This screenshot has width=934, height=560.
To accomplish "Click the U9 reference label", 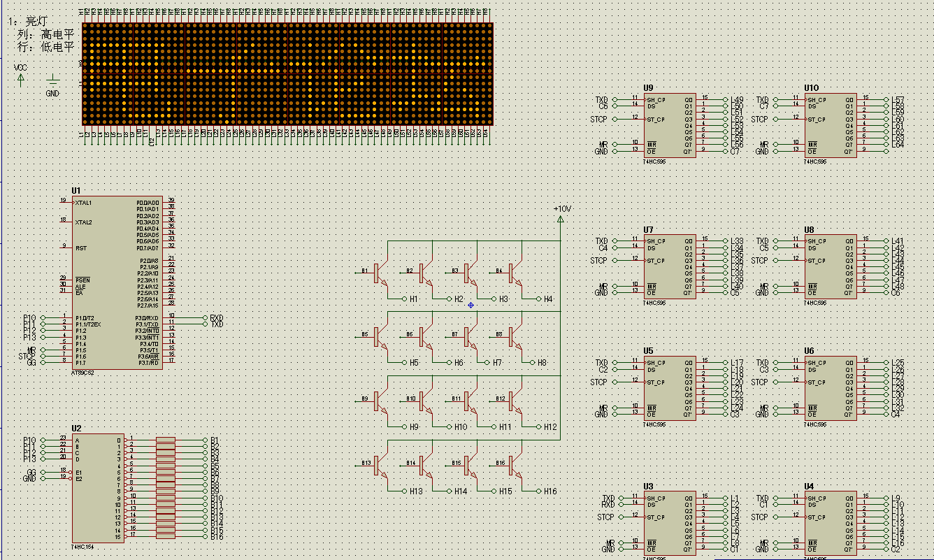I will [649, 88].
